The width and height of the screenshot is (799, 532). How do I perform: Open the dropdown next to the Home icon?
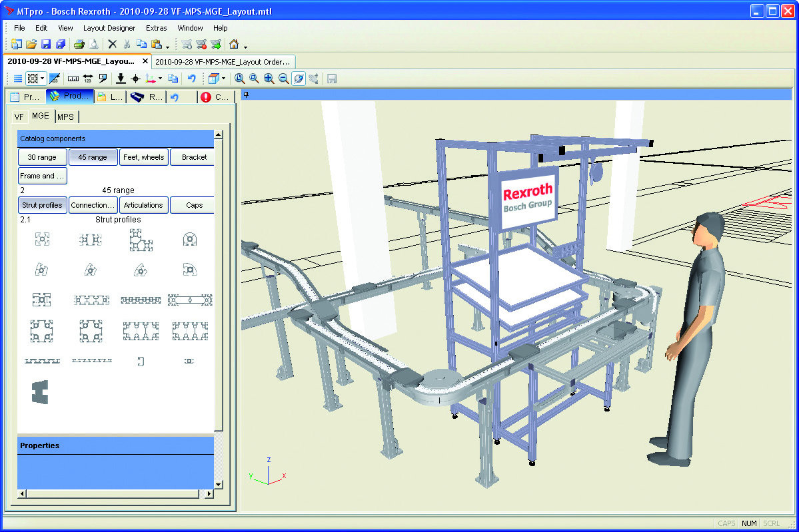click(x=245, y=44)
